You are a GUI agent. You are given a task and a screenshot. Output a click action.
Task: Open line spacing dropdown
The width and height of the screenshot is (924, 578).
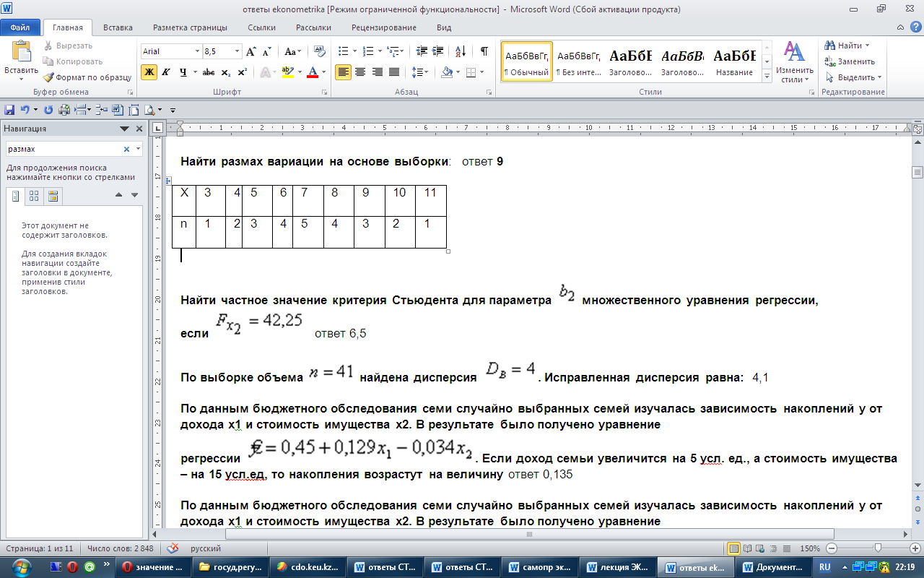pyautogui.click(x=422, y=72)
